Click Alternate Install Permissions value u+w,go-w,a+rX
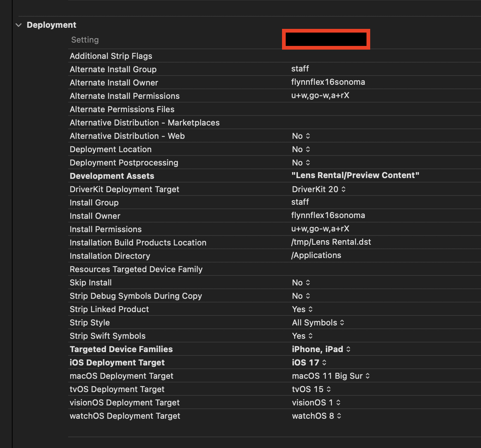Image resolution: width=481 pixels, height=448 pixels. click(x=320, y=96)
